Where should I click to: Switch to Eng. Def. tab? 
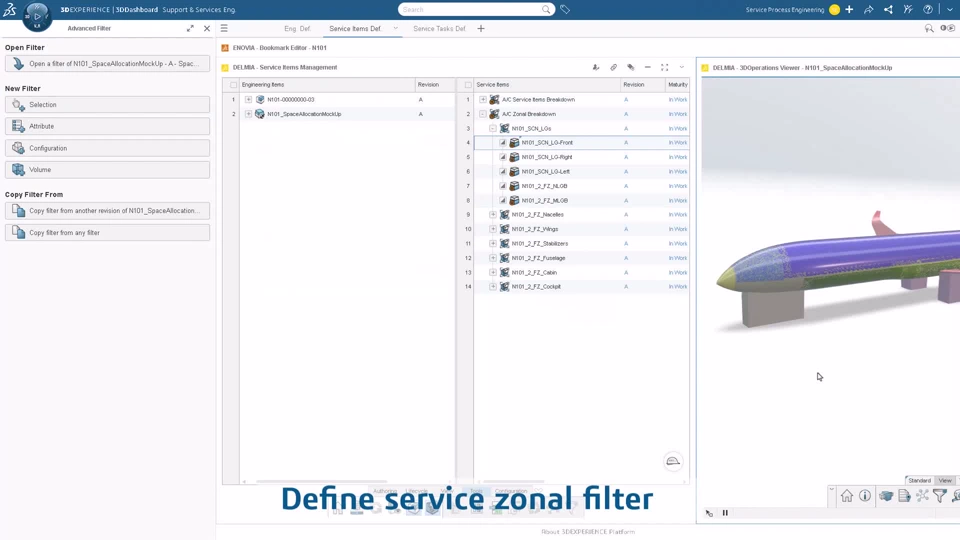pos(298,29)
